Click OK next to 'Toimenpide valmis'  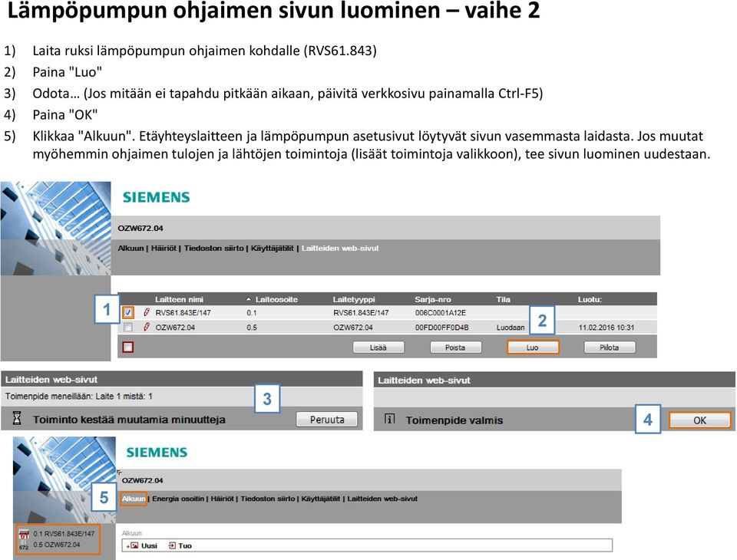click(700, 420)
